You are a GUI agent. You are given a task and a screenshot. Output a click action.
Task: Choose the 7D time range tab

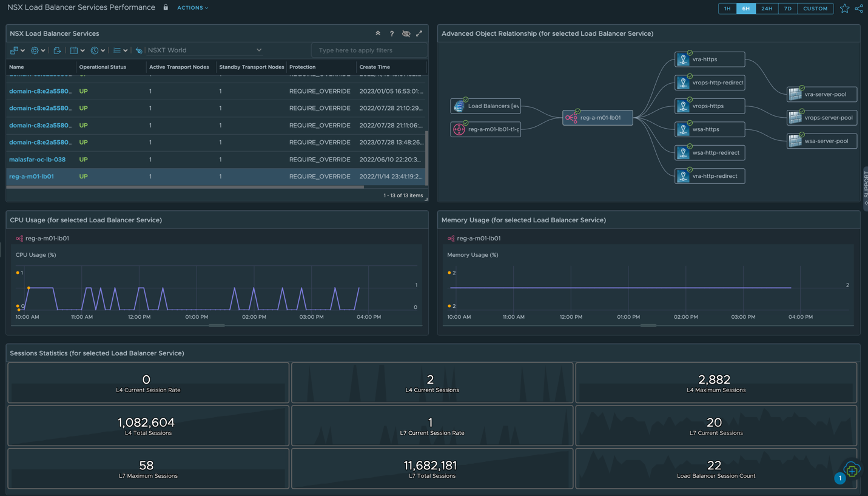point(787,8)
